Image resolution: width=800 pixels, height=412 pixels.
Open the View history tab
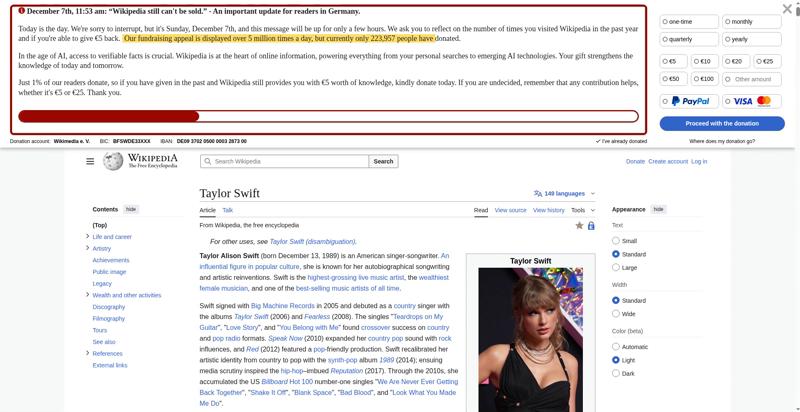coord(548,210)
